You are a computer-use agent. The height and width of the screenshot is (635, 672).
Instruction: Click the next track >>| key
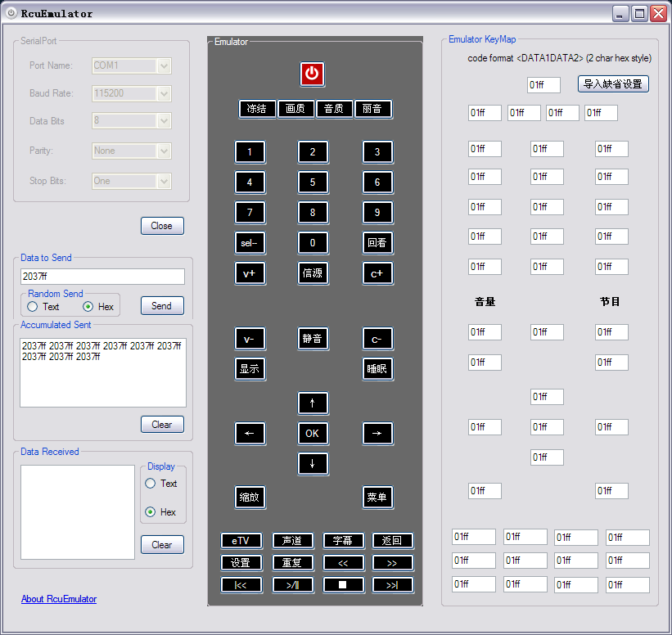[x=392, y=585]
